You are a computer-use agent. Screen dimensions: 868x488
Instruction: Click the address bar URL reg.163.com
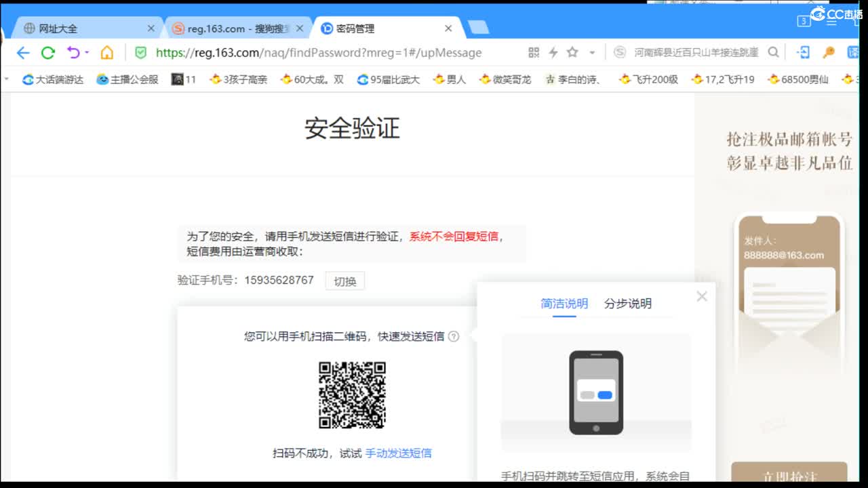coord(319,53)
